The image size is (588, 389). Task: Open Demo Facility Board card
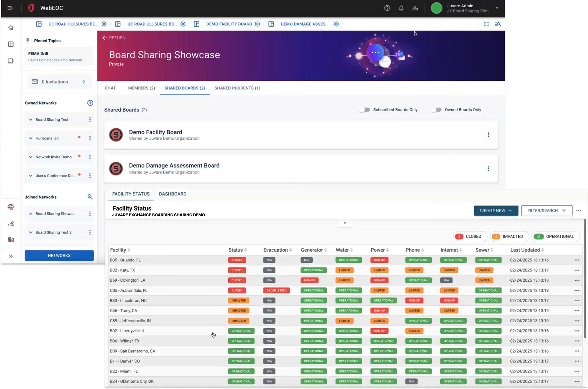click(x=301, y=135)
